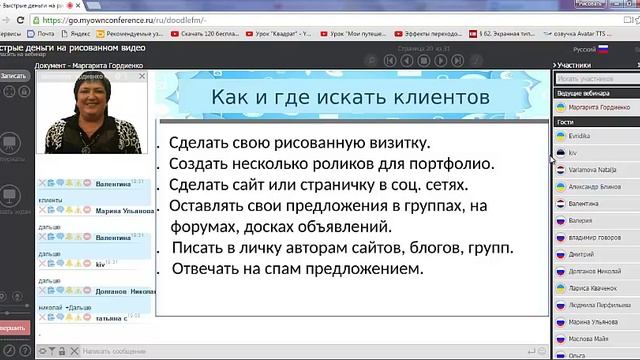Click fullscreen icon below Записать

tap(9, 91)
